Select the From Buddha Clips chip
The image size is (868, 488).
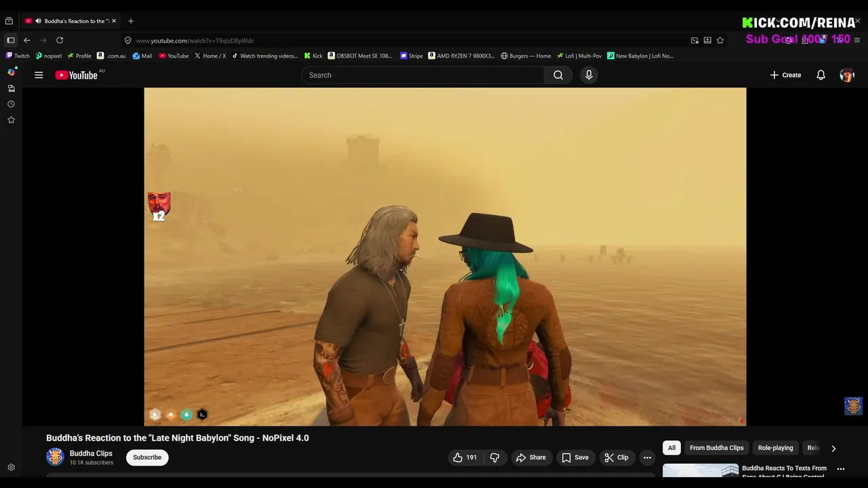(717, 448)
